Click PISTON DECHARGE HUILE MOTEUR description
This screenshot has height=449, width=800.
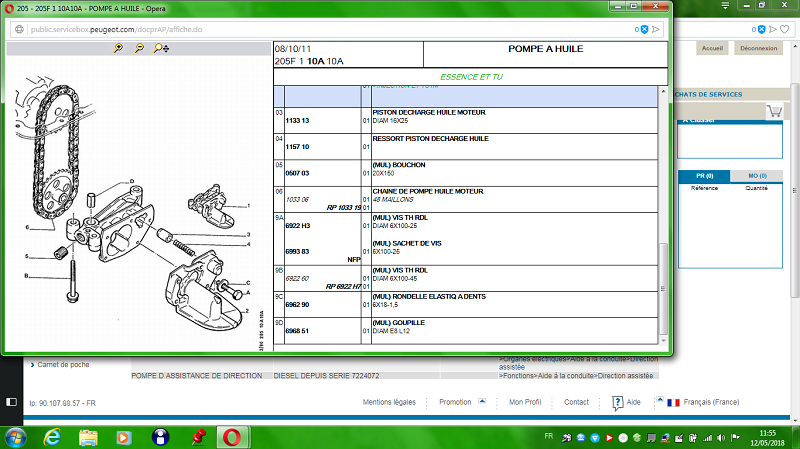pos(429,113)
